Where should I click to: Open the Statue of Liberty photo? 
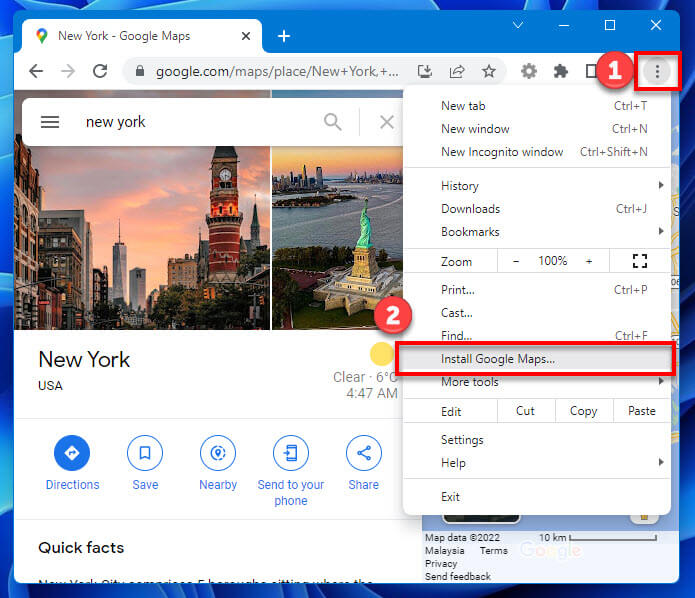338,238
